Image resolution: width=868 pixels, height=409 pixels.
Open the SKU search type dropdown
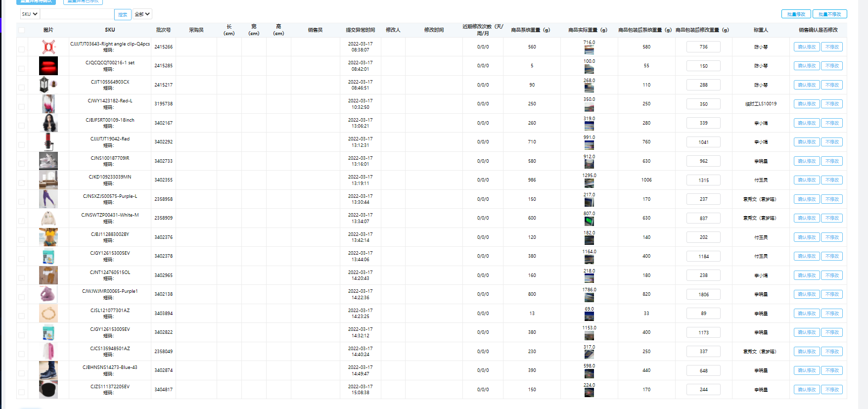pyautogui.click(x=30, y=14)
